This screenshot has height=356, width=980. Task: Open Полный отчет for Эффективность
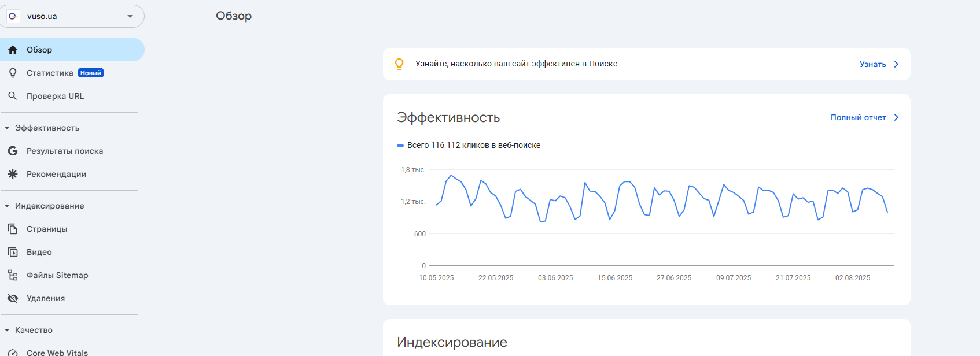coord(858,117)
